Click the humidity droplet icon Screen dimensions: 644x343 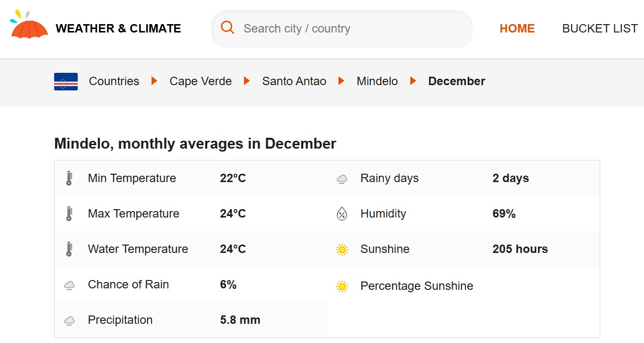pos(341,214)
